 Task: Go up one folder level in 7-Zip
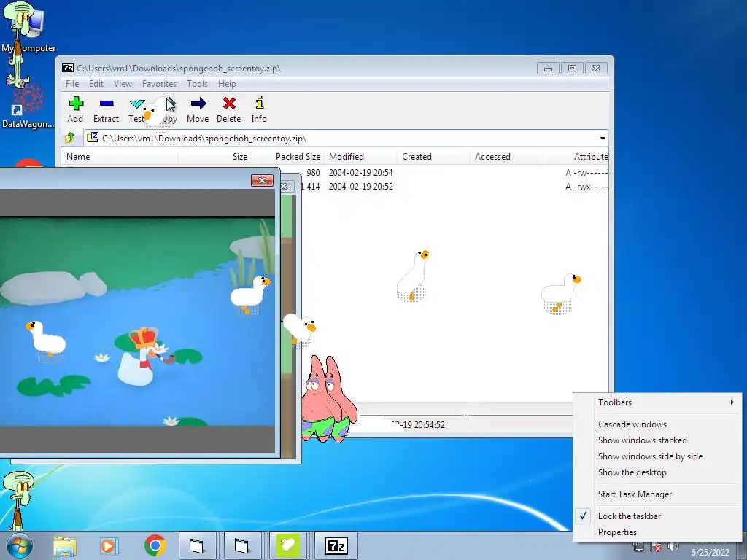coord(70,138)
